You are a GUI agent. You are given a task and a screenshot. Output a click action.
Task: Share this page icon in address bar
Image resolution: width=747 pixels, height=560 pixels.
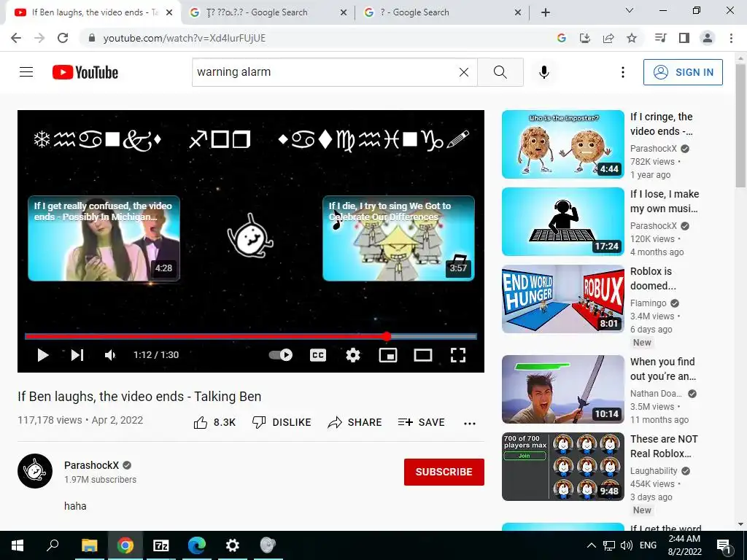pyautogui.click(x=608, y=38)
